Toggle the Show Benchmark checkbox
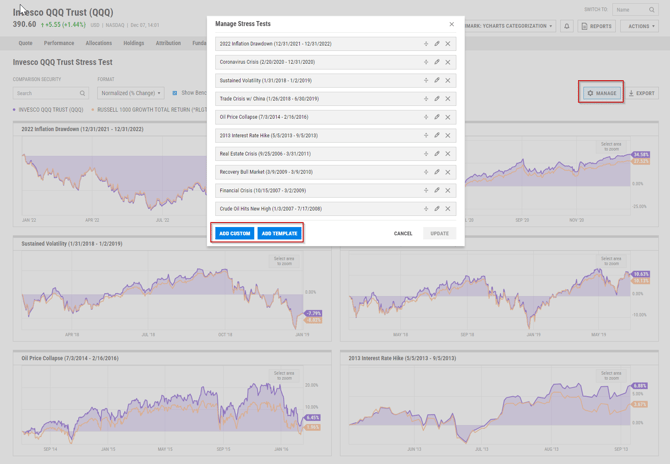The height and width of the screenshot is (464, 670). coord(175,93)
